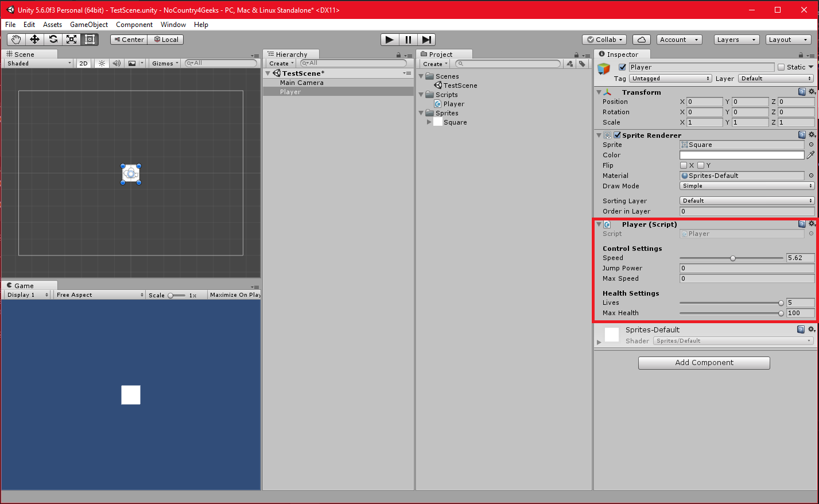This screenshot has height=504, width=819.
Task: Open the Tag Untagged dropdown
Action: pos(670,79)
